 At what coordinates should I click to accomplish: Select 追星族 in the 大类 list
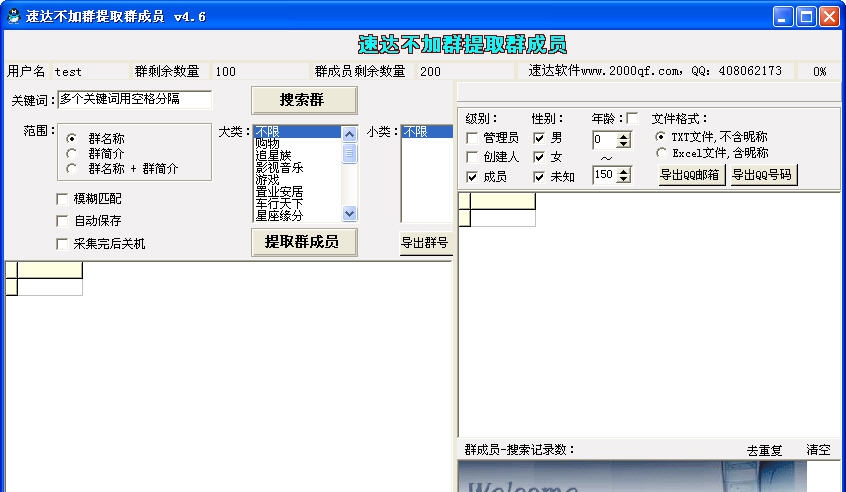coord(297,155)
